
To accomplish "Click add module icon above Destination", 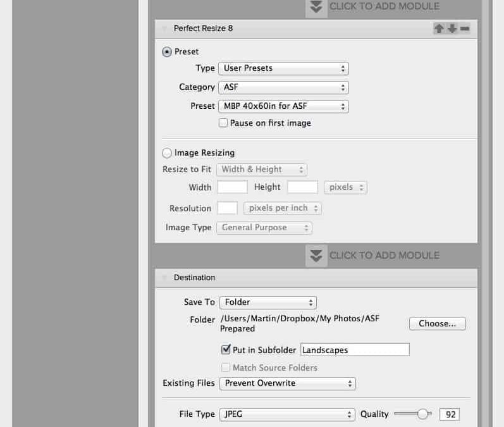I will (317, 256).
